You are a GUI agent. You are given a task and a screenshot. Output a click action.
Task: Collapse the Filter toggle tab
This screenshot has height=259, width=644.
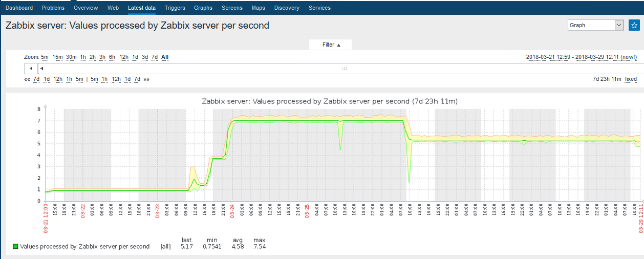pyautogui.click(x=331, y=45)
